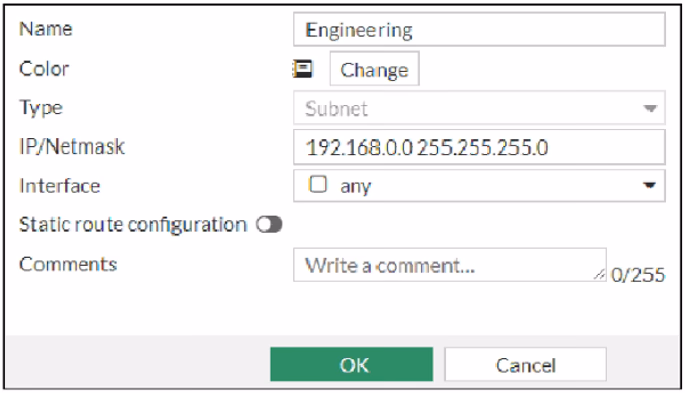The height and width of the screenshot is (393, 685).
Task: Focus the Name field containing Engineering
Action: (x=479, y=29)
